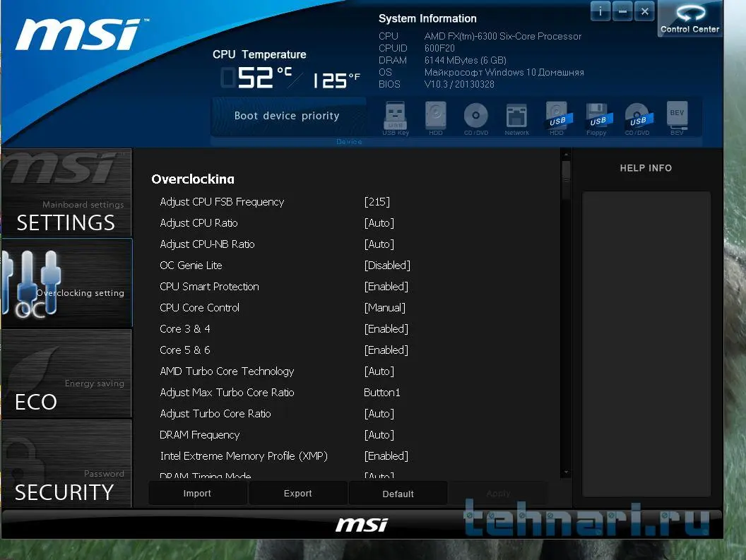The image size is (746, 560).
Task: Click the USB CD/DVD boot device icon
Action: point(637,119)
